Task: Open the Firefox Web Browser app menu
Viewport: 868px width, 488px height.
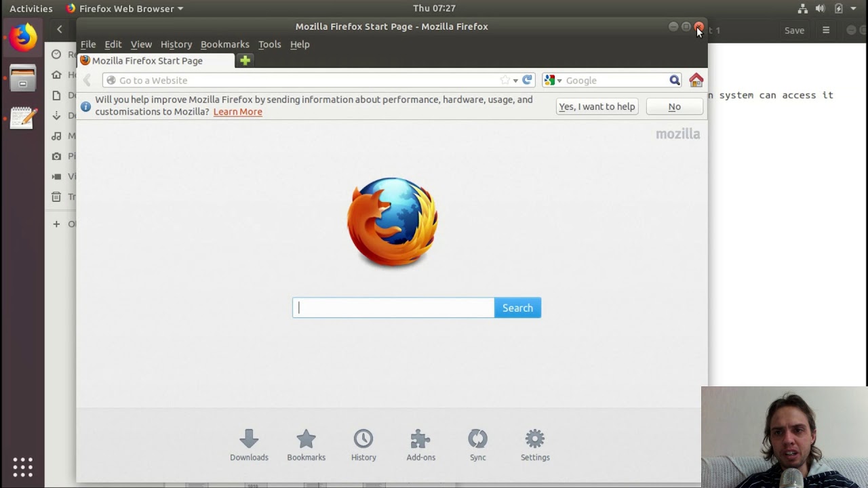Action: [124, 9]
